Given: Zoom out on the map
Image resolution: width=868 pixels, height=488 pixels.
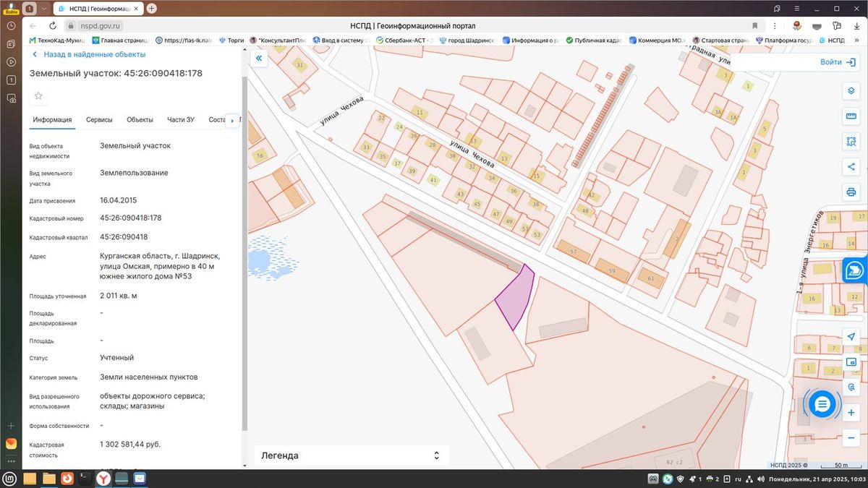Looking at the screenshot, I should [851, 438].
